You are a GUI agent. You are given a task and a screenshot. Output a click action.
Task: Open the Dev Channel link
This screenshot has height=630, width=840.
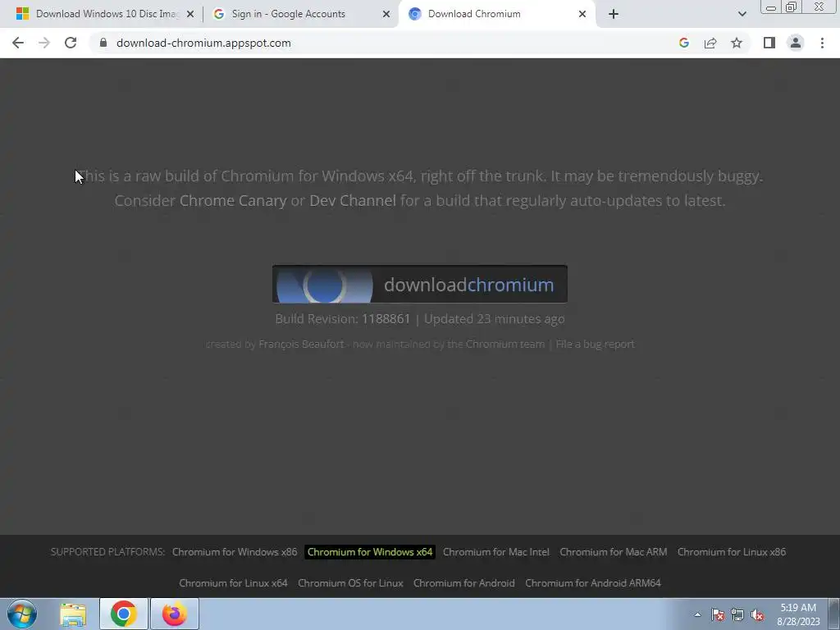[x=353, y=201]
